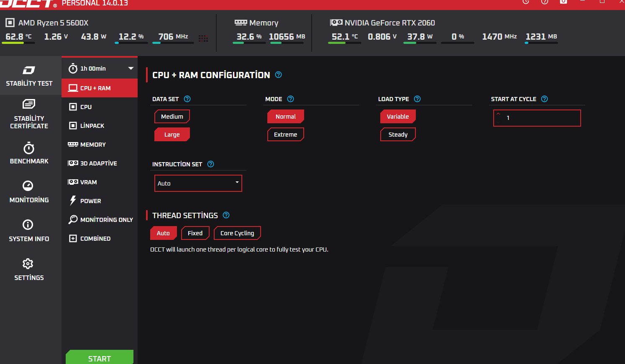Switch the mode to Extreme
Image resolution: width=625 pixels, height=364 pixels.
pos(285,135)
